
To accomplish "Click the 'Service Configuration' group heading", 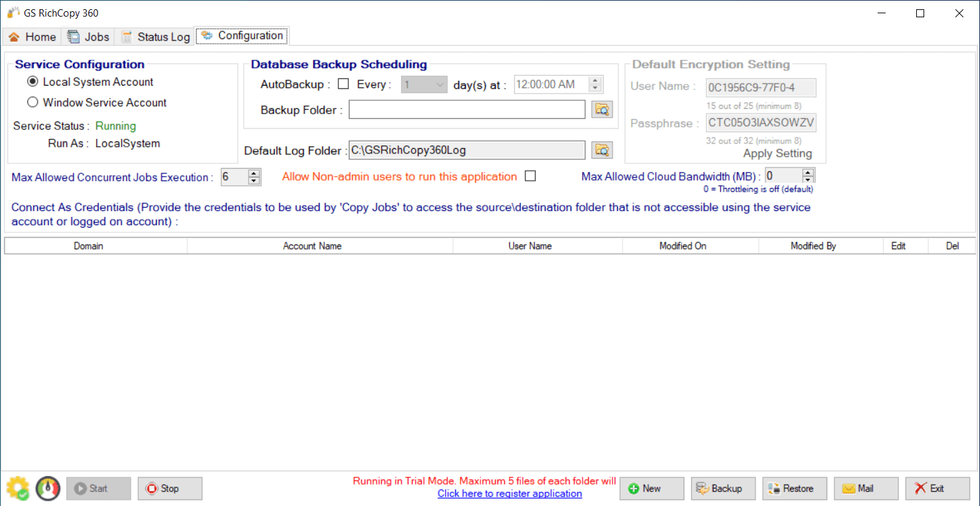I will (80, 64).
